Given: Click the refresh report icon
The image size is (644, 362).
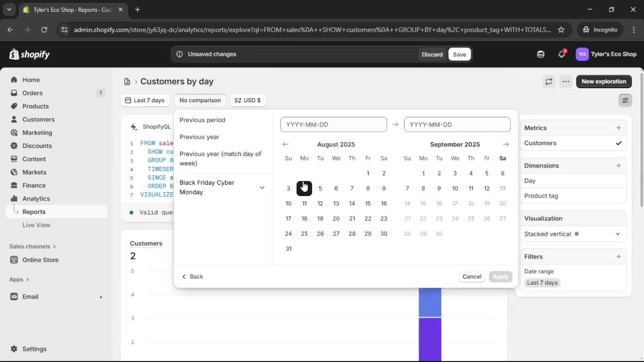Looking at the screenshot, I should pos(549,81).
